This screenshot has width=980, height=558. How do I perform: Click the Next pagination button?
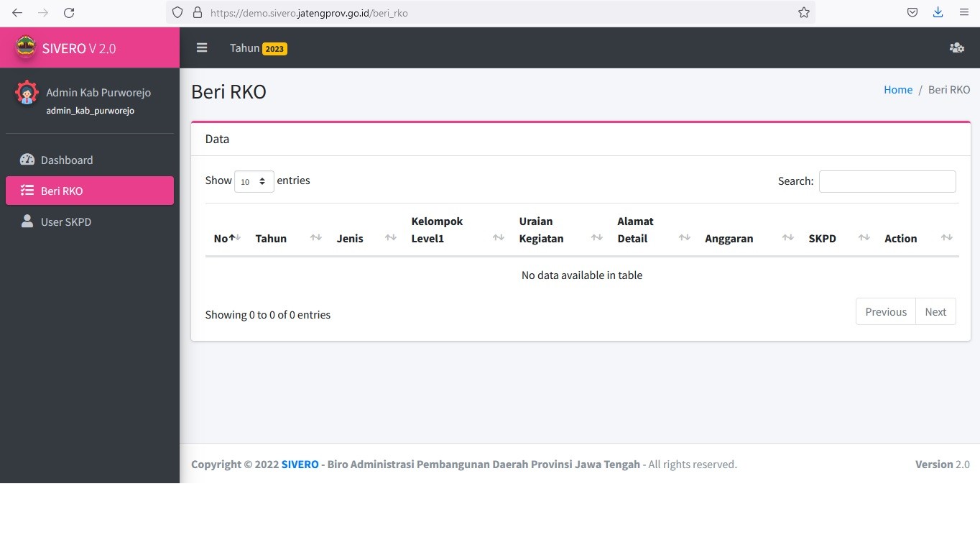(935, 311)
